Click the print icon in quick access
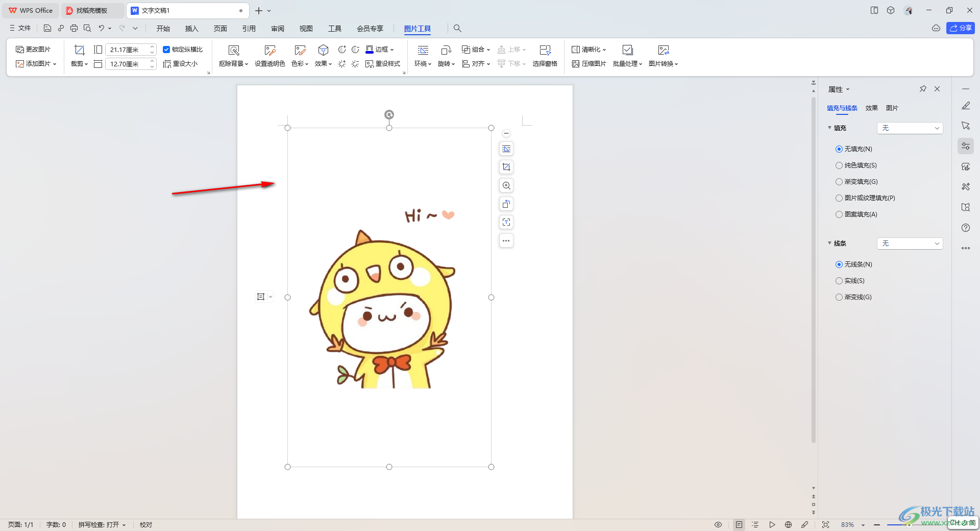The width and height of the screenshot is (980, 531). (x=74, y=29)
